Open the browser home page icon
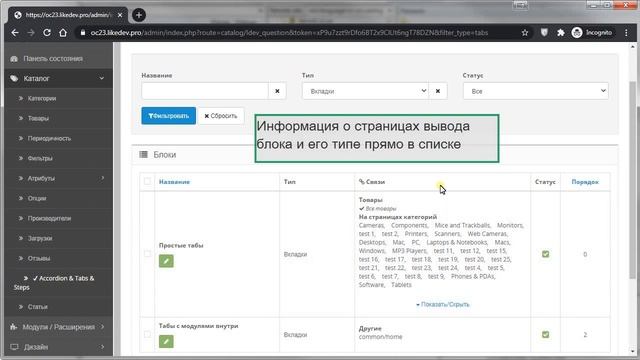 pos(63,33)
